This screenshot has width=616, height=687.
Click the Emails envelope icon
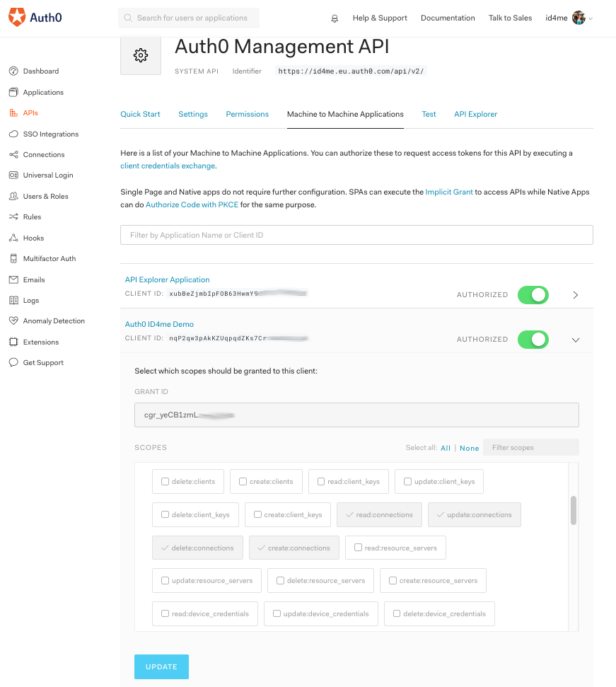point(13,279)
